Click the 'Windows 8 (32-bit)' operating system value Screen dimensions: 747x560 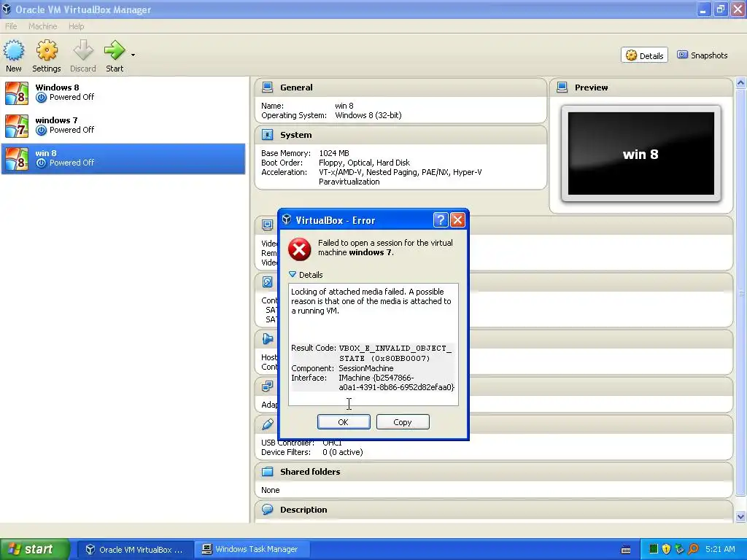click(368, 115)
